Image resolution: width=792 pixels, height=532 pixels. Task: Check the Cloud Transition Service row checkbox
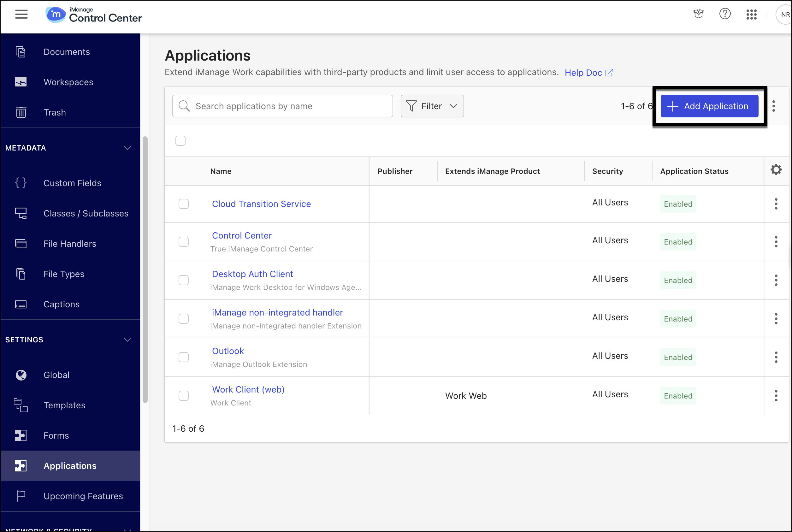[184, 204]
